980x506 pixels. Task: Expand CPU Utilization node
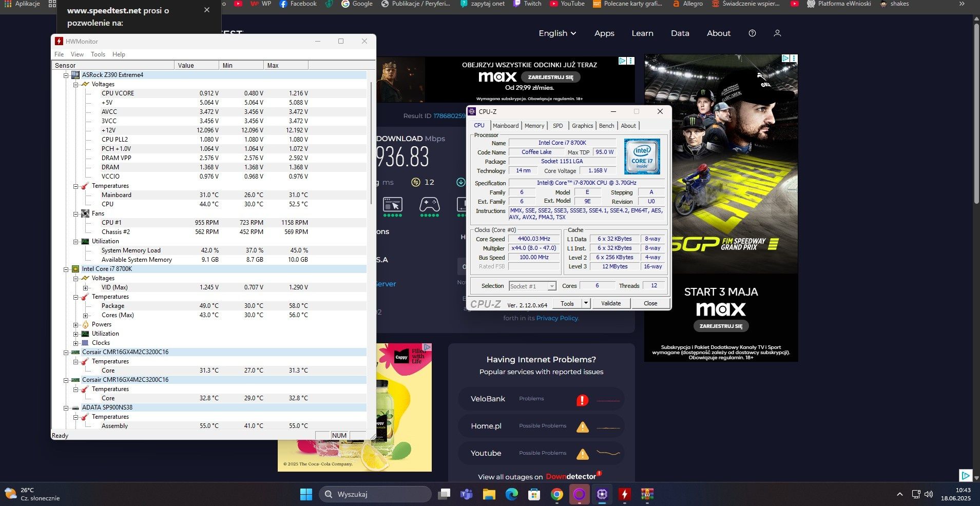tap(75, 334)
